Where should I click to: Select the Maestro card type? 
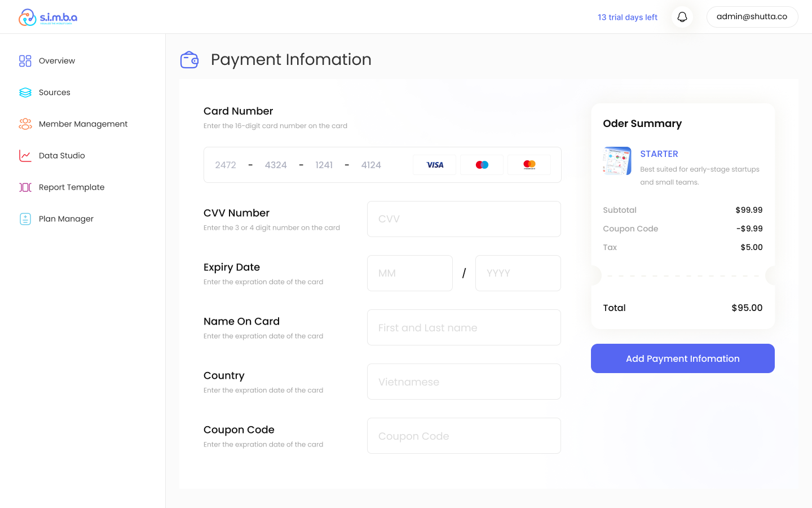[482, 165]
